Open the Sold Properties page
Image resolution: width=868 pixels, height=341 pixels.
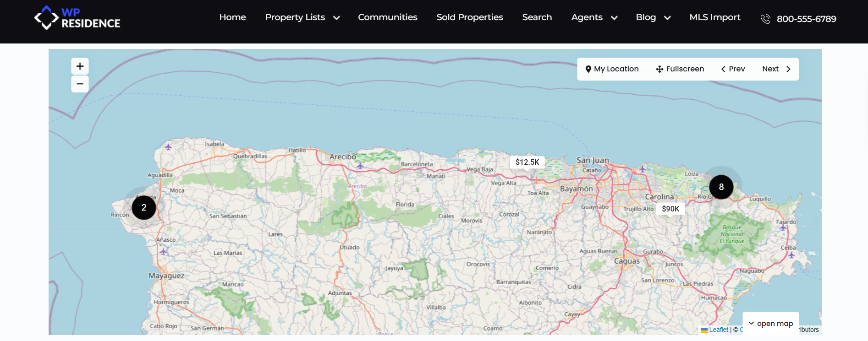point(469,17)
